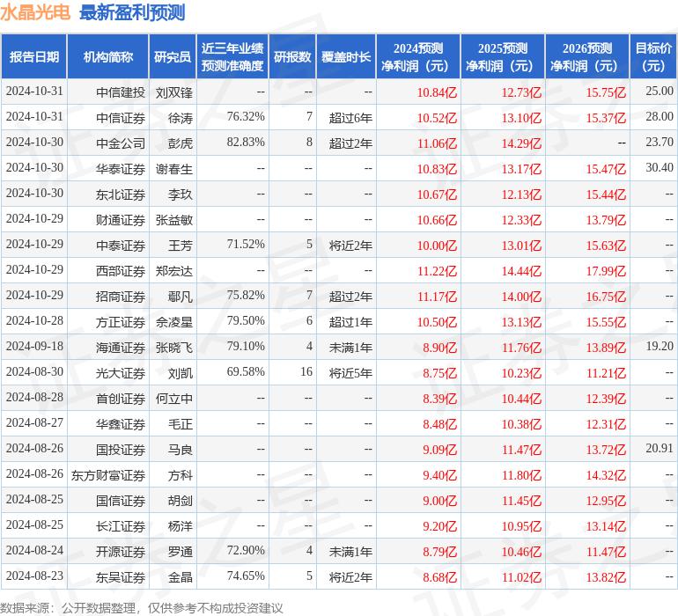This screenshot has width=678, height=616.
Task: Click target price 25.00
Action: [660, 92]
